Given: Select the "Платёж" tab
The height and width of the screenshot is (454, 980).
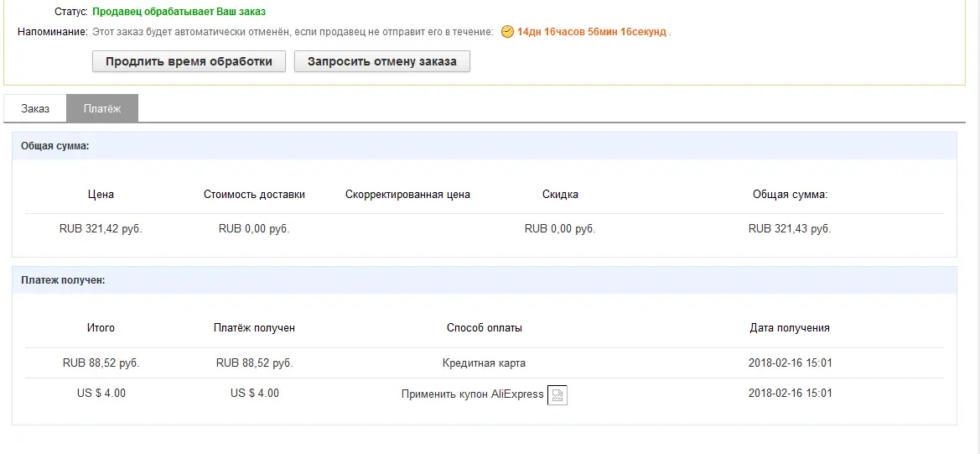Looking at the screenshot, I should tap(102, 108).
